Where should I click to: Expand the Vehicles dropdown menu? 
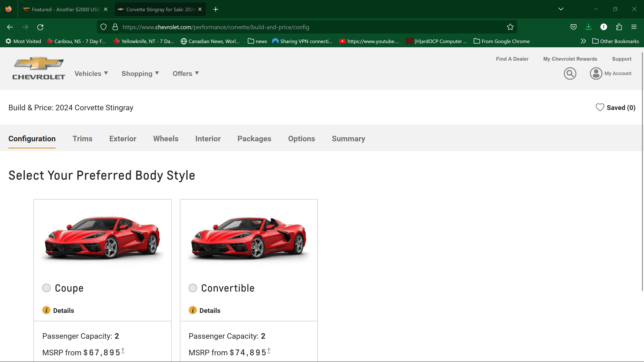point(91,73)
